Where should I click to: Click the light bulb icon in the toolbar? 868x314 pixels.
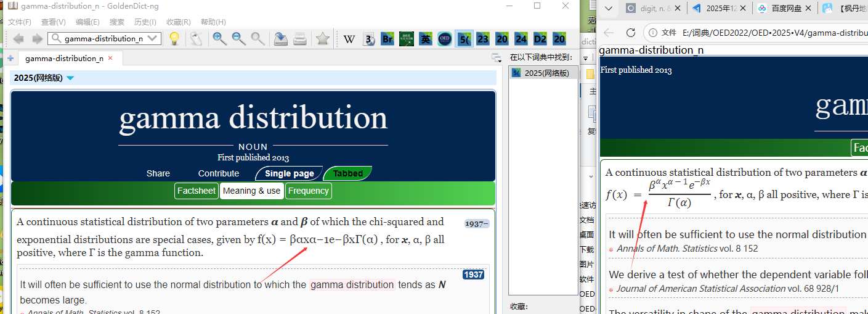(x=174, y=39)
